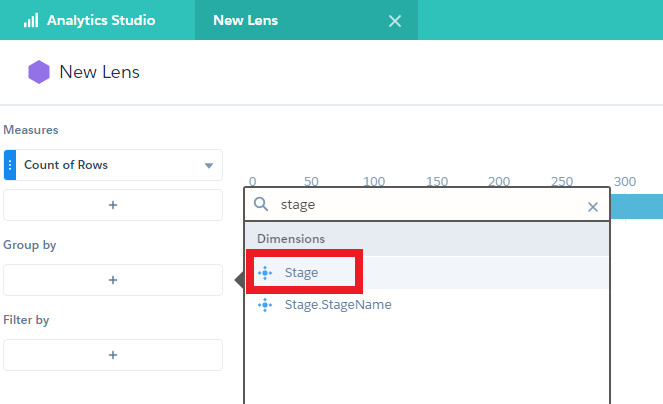Click the Count of Rows measure label
Image resolution: width=663 pixels, height=404 pixels.
click(66, 165)
